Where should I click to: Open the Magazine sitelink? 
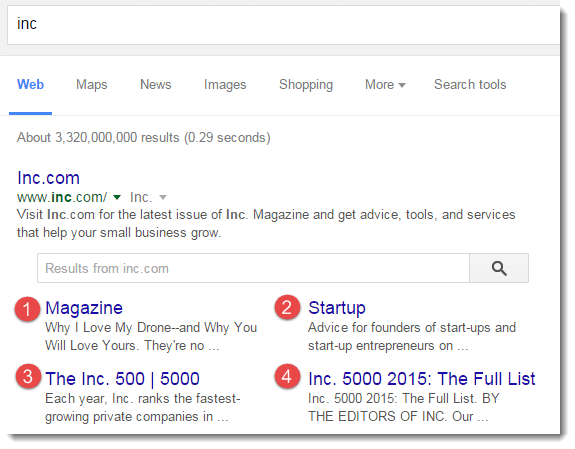pyautogui.click(x=84, y=308)
